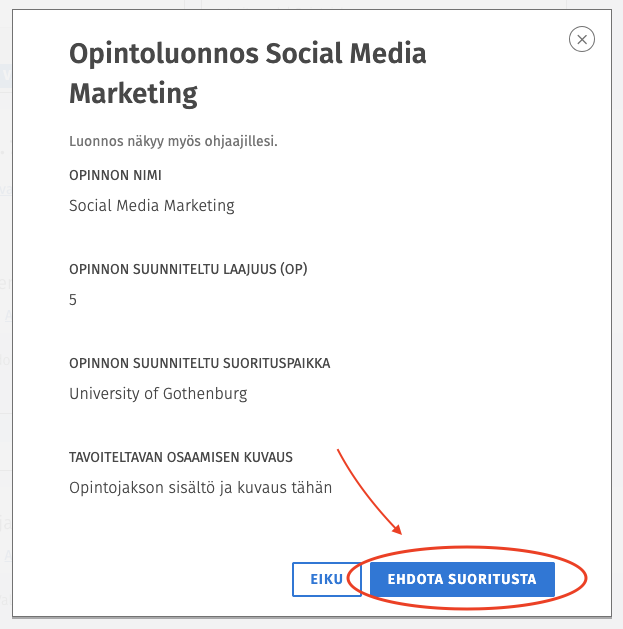
Task: Click the word Gothenburg in the study place
Action: coord(205,394)
